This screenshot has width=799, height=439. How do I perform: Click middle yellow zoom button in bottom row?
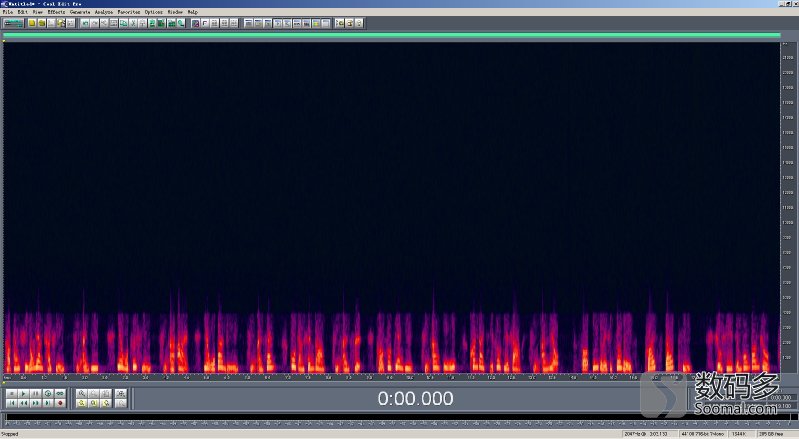(x=94, y=403)
